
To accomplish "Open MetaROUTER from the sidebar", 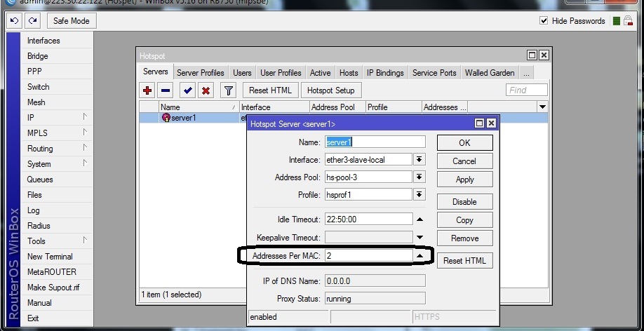I will [52, 272].
